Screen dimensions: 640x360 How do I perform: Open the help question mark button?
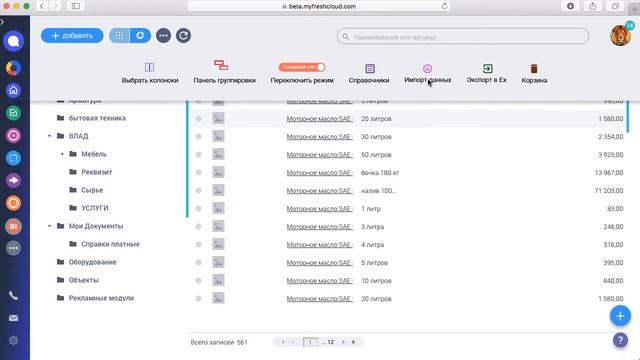620,340
